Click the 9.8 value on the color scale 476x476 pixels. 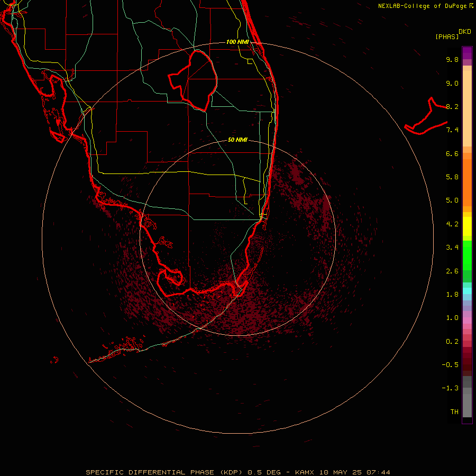(x=452, y=59)
